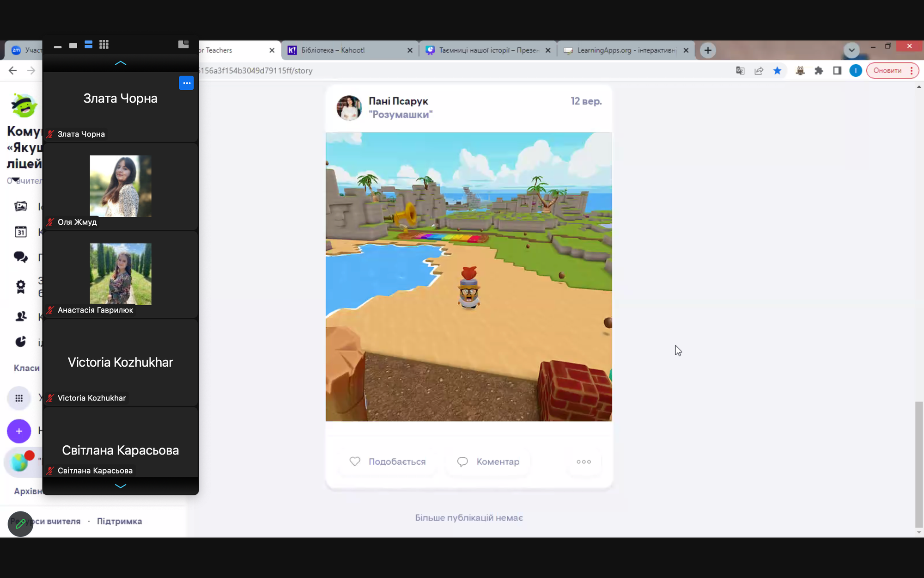This screenshot has width=924, height=578.
Task: Switch to the Таємниці нашої історії tab
Action: coord(488,50)
